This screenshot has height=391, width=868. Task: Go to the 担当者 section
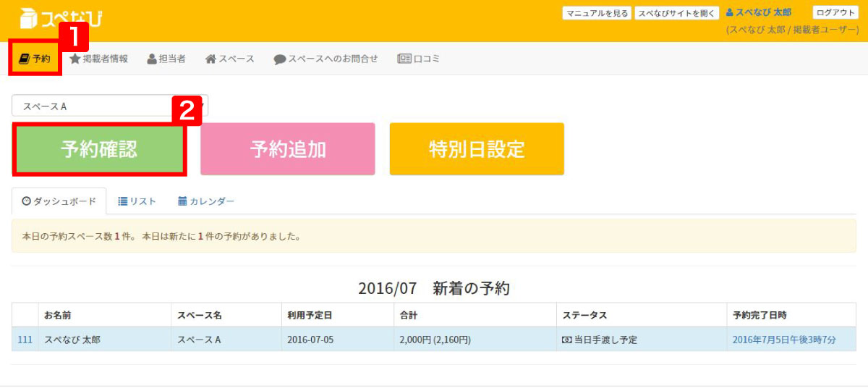166,59
